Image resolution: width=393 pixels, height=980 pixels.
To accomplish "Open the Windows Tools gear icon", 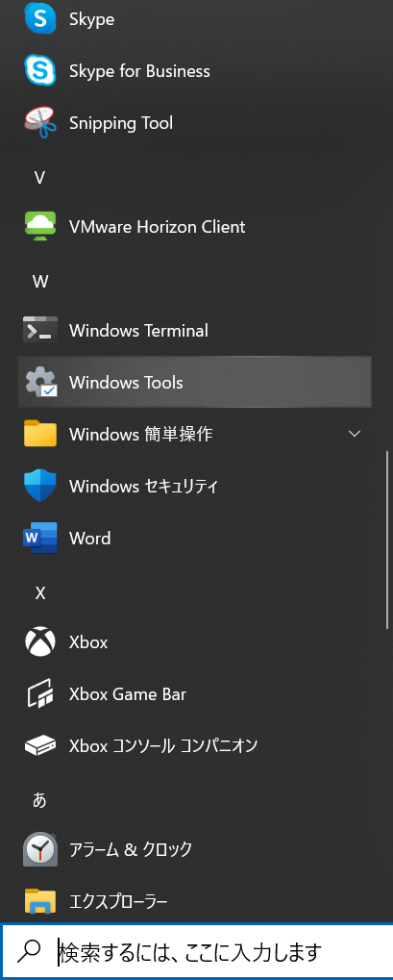I will point(40,382).
